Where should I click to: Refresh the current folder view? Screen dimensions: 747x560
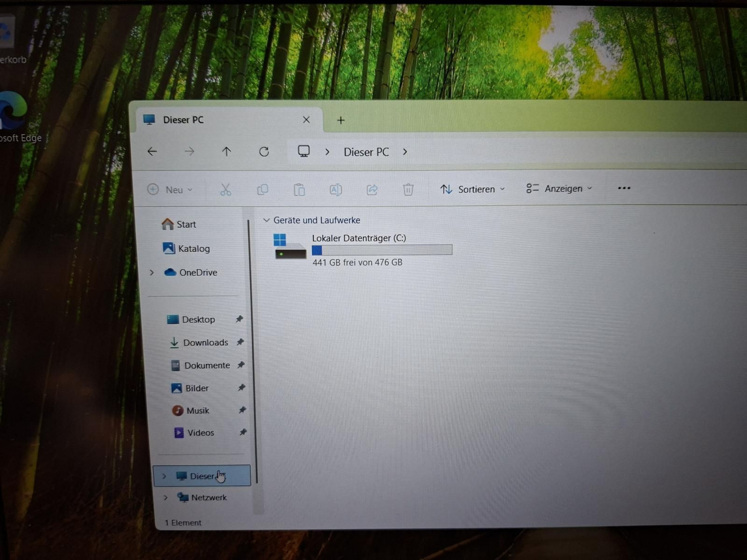pyautogui.click(x=264, y=152)
